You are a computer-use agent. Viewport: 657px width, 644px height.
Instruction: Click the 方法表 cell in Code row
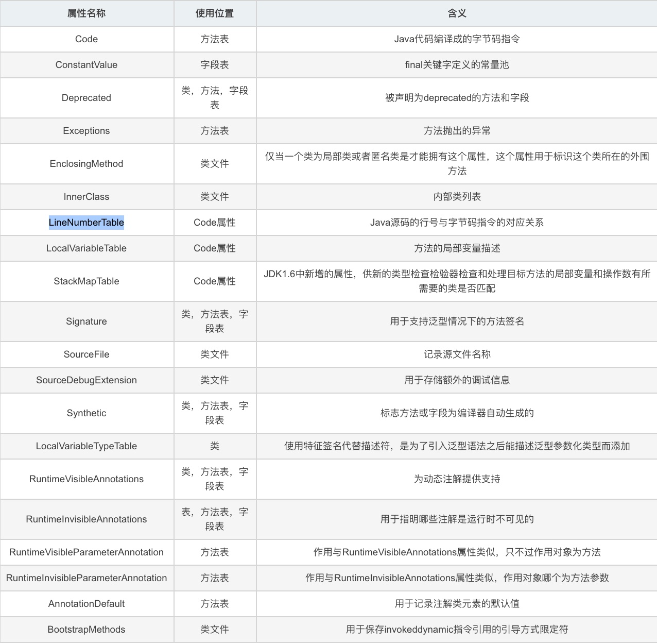[215, 39]
